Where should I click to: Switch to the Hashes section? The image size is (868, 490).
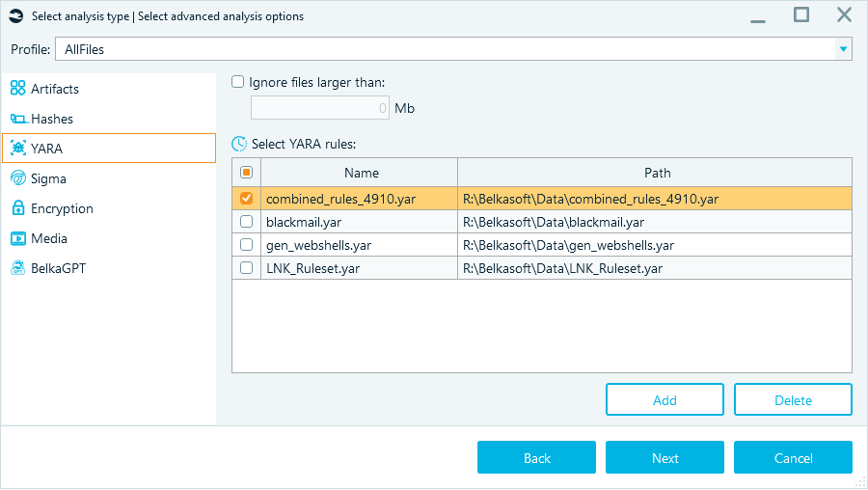pyautogui.click(x=108, y=119)
